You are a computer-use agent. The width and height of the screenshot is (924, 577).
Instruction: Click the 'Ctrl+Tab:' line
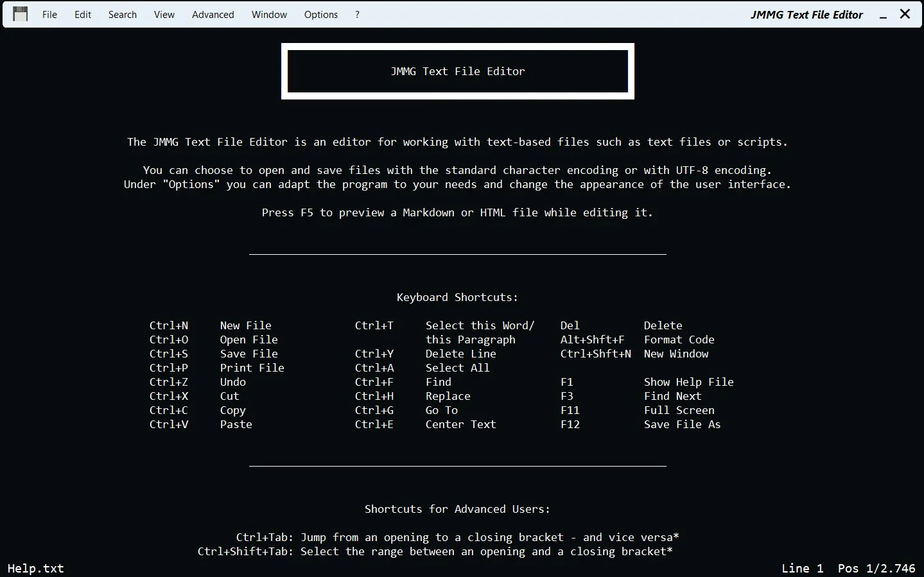[457, 537]
